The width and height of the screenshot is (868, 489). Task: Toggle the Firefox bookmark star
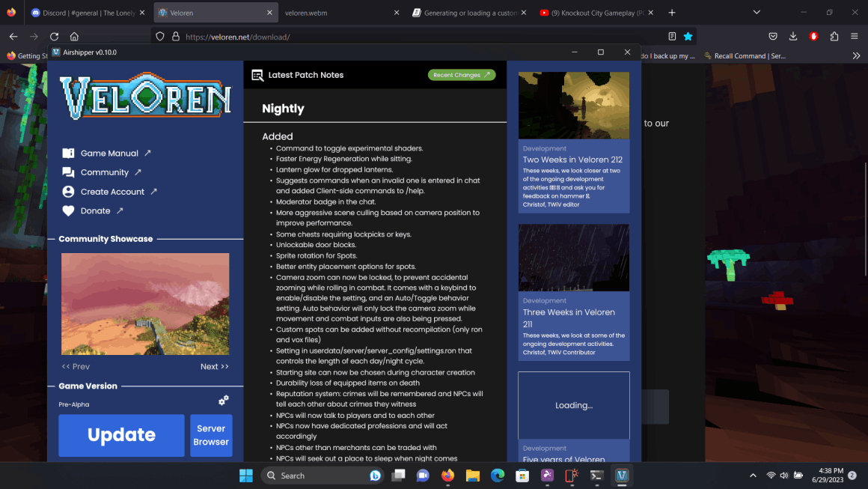click(688, 37)
